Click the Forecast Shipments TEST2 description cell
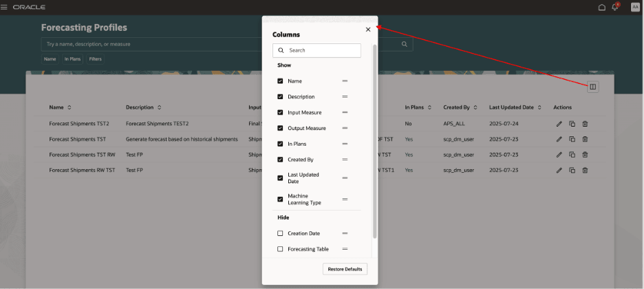This screenshot has width=644, height=289. 158,124
